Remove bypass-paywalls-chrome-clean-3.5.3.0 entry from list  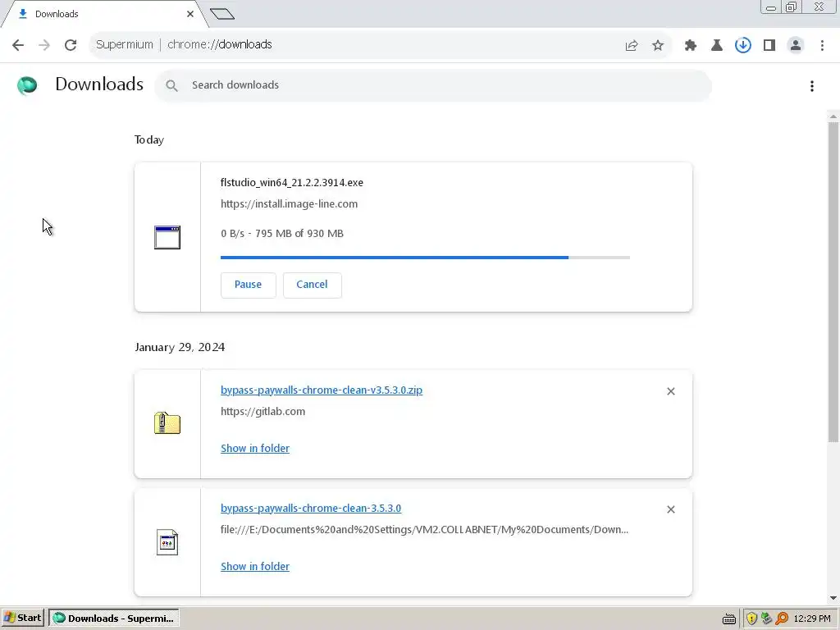click(x=671, y=509)
